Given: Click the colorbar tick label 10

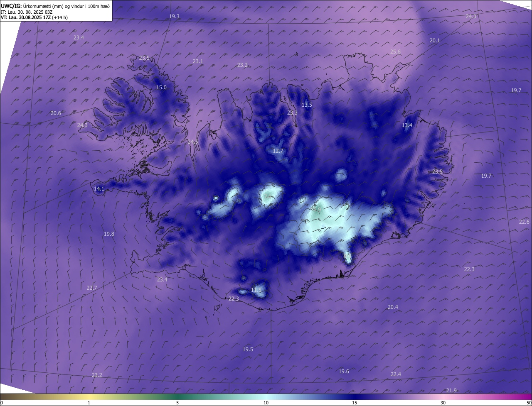Looking at the screenshot, I should [266, 403].
